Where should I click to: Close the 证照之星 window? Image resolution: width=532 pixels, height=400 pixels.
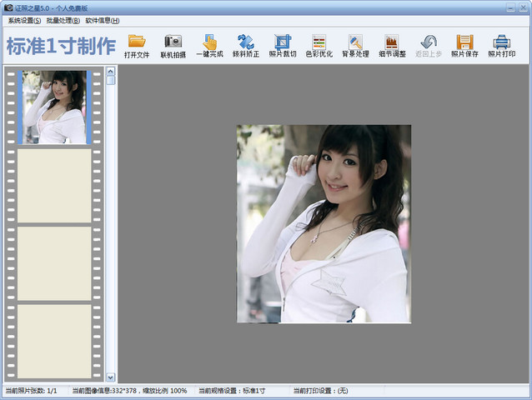(x=523, y=7)
